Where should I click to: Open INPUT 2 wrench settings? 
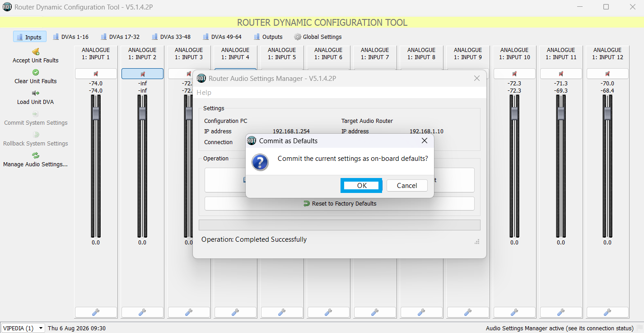click(142, 312)
